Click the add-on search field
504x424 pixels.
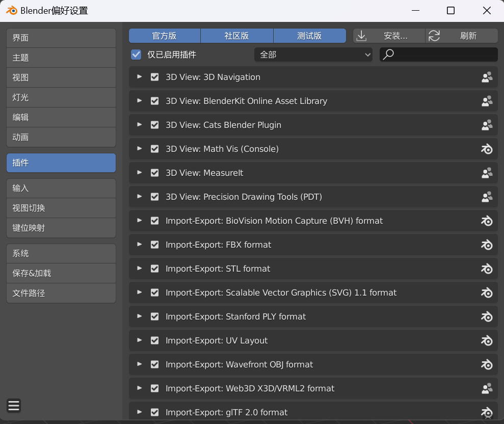point(438,55)
